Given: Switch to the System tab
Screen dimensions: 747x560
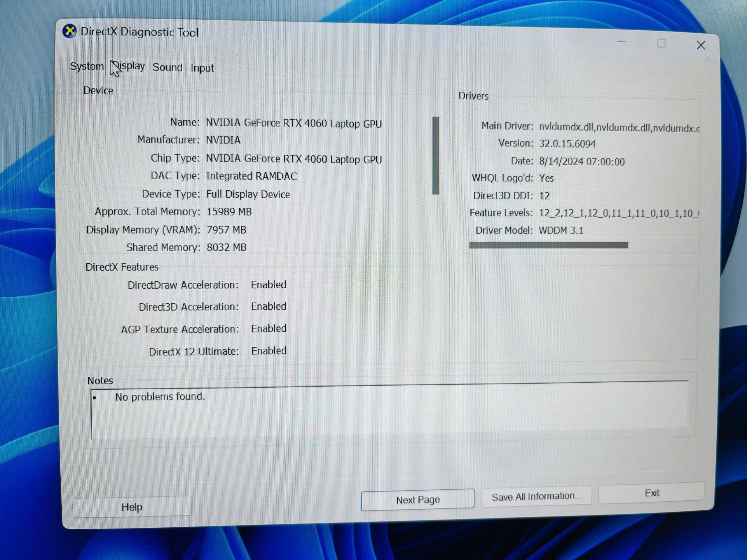Looking at the screenshot, I should pyautogui.click(x=87, y=66).
